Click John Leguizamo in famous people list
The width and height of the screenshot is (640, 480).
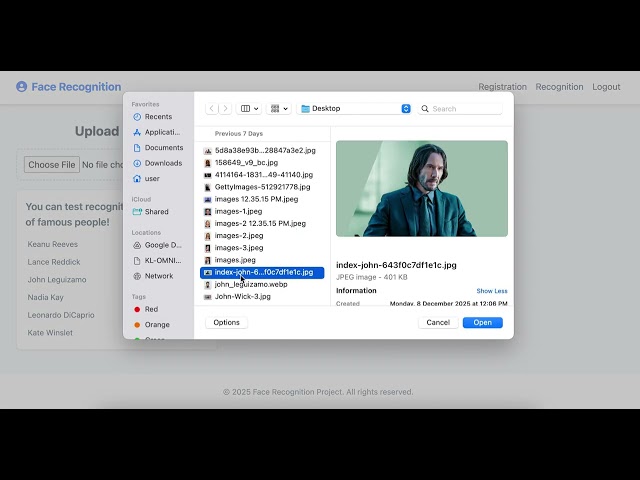coord(57,280)
